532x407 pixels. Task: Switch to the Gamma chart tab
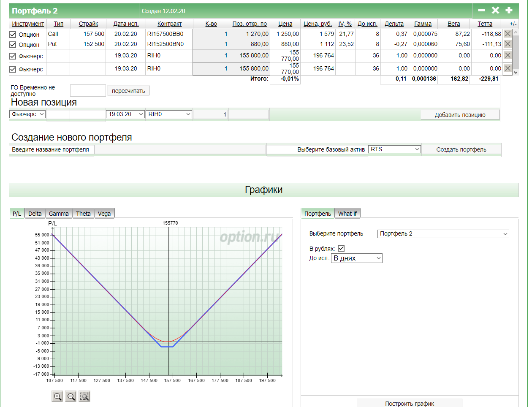[x=59, y=214]
